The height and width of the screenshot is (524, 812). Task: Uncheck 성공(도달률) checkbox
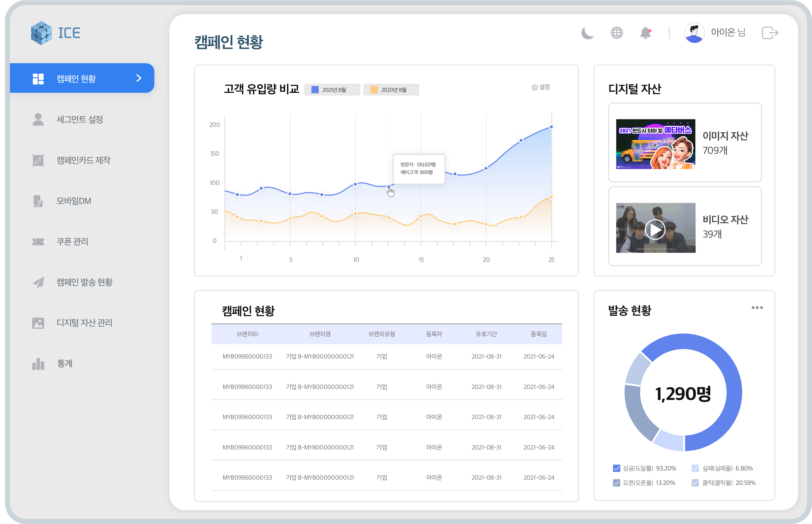point(616,468)
